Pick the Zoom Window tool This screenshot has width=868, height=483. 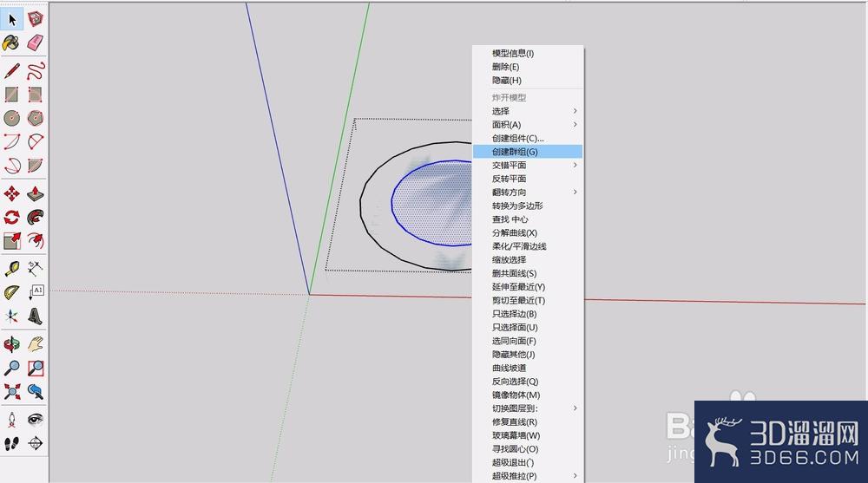click(36, 368)
